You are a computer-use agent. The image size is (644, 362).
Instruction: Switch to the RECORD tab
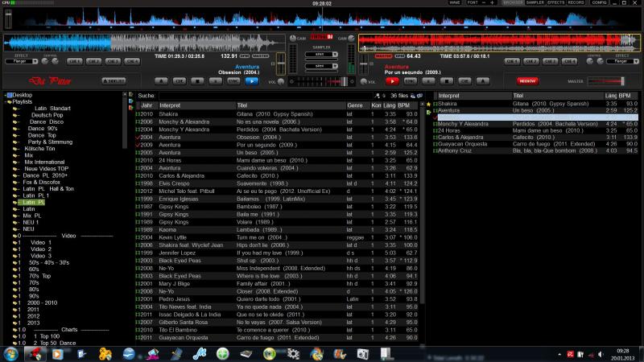coord(576,2)
